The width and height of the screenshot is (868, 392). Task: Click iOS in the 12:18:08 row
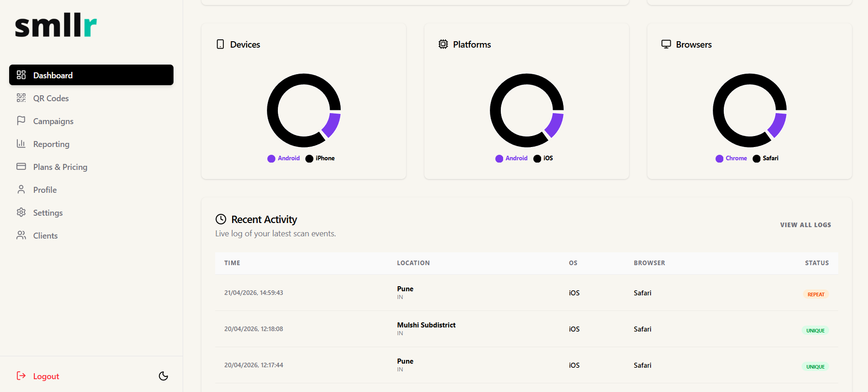pyautogui.click(x=574, y=329)
